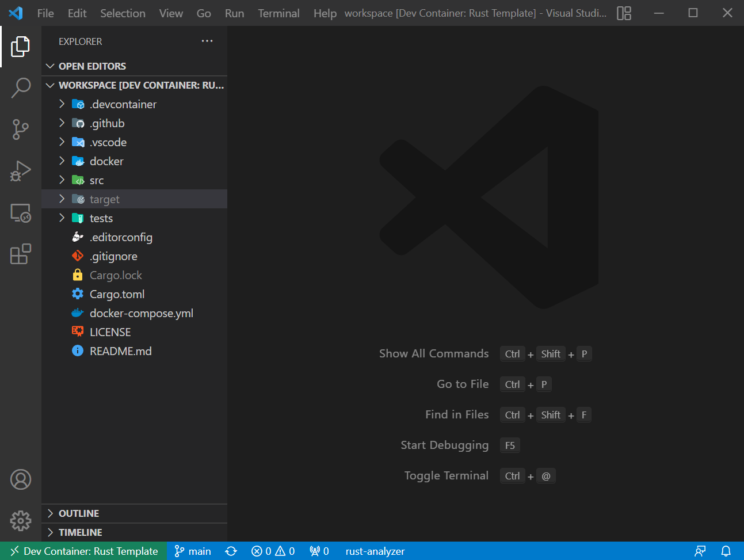The height and width of the screenshot is (560, 744).
Task: Expand the .devcontainer folder
Action: (62, 104)
